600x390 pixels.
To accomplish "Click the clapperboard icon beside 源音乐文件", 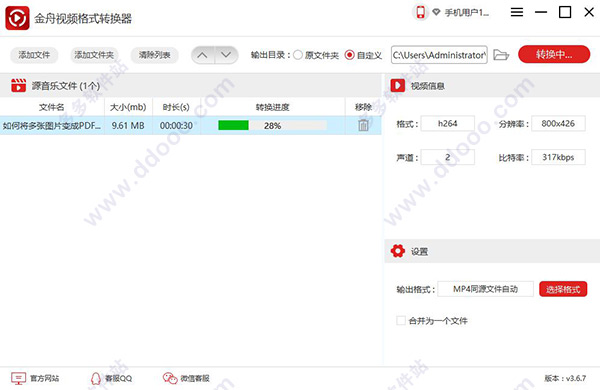I will 18,85.
